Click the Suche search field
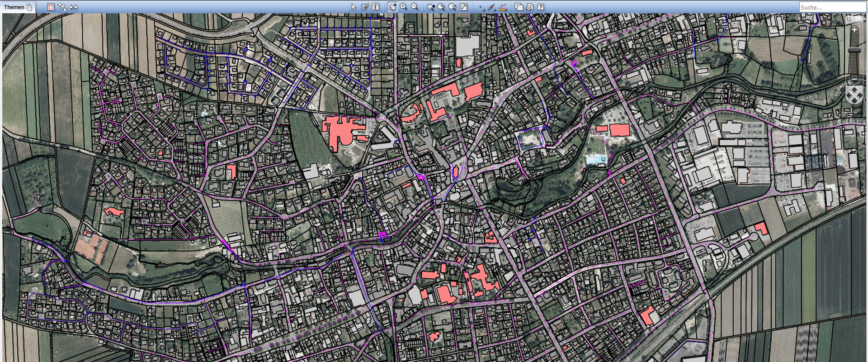This screenshot has width=868, height=362. [831, 7]
